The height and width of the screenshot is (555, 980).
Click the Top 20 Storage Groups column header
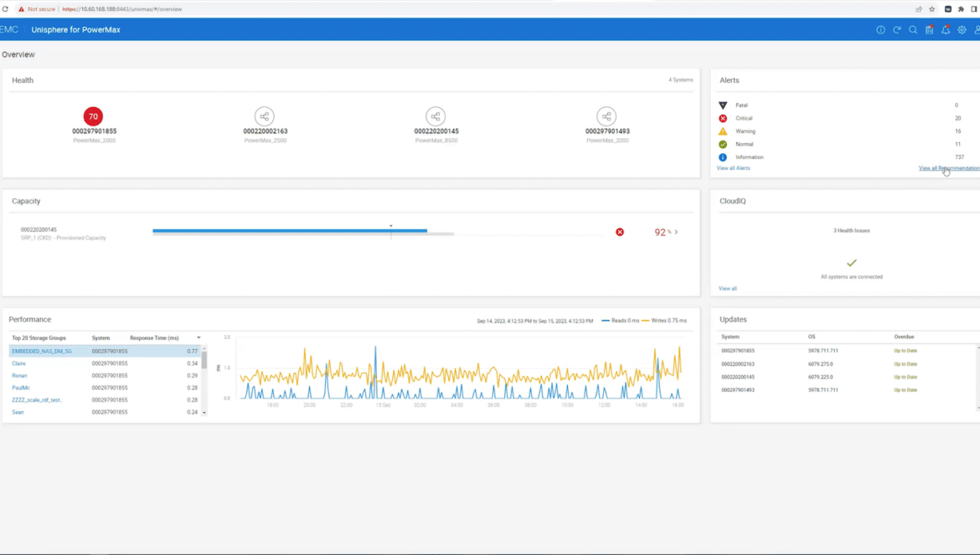coord(39,337)
